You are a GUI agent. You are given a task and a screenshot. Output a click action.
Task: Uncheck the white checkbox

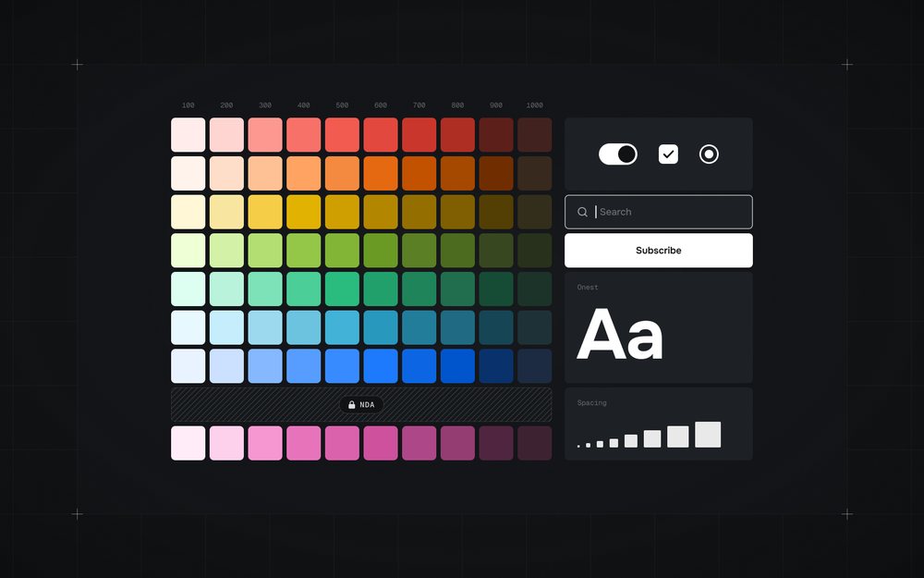(x=668, y=154)
